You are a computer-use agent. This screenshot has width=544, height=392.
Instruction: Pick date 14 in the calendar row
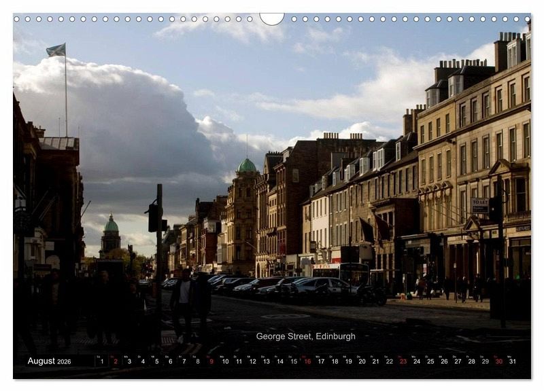point(280,361)
